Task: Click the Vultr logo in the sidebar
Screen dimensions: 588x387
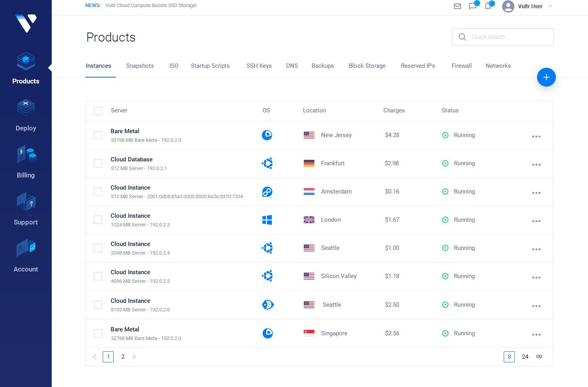Action: click(x=26, y=23)
